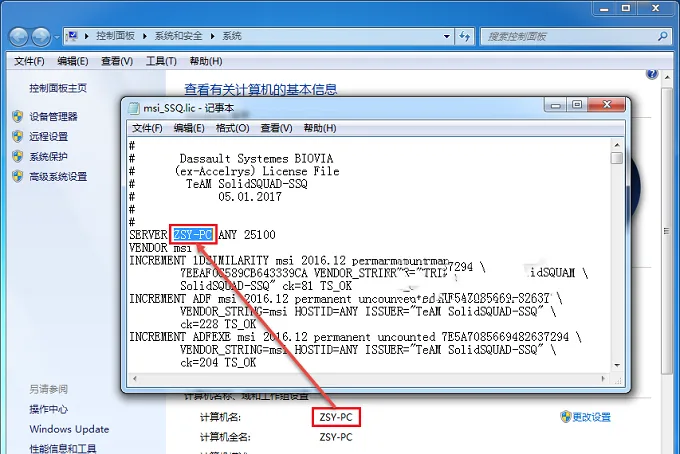Click Notepad horizontal scrollbar right arrow
Viewport: 680px width, 454px height.
click(603, 379)
